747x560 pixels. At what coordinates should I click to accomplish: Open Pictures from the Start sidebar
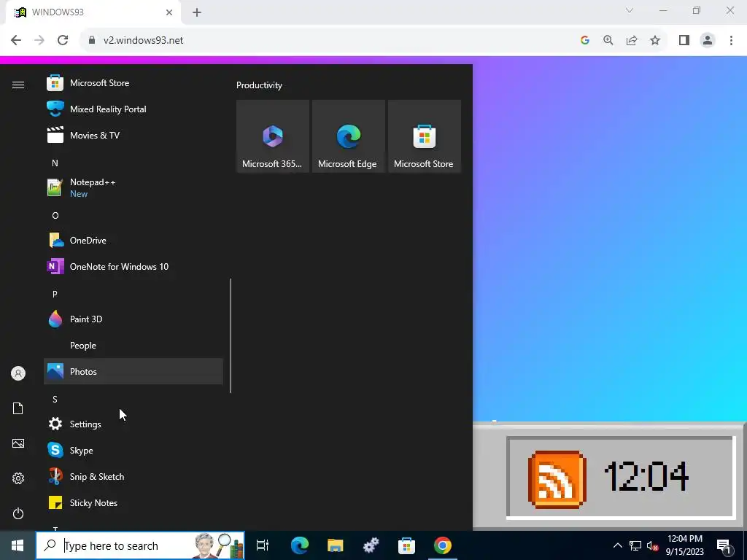[18, 443]
